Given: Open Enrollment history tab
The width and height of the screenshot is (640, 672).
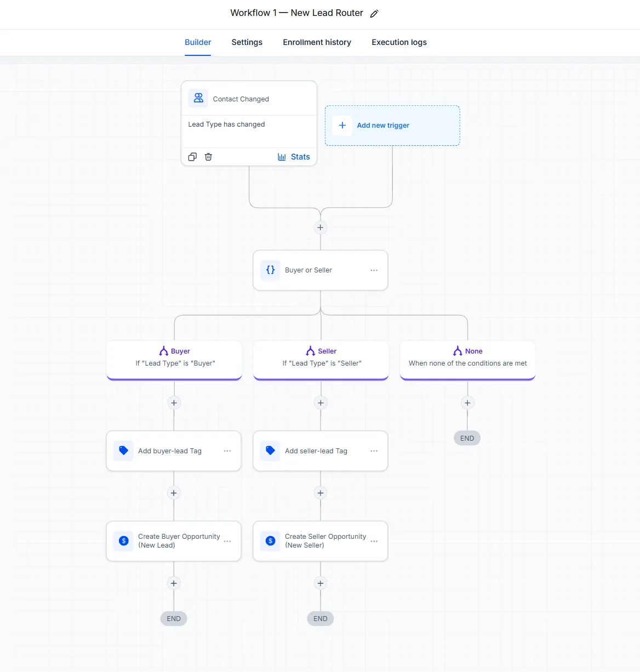Looking at the screenshot, I should point(317,42).
